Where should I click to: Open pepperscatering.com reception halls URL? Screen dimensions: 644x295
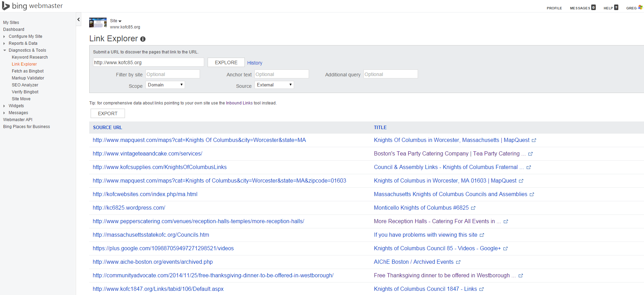(x=199, y=221)
